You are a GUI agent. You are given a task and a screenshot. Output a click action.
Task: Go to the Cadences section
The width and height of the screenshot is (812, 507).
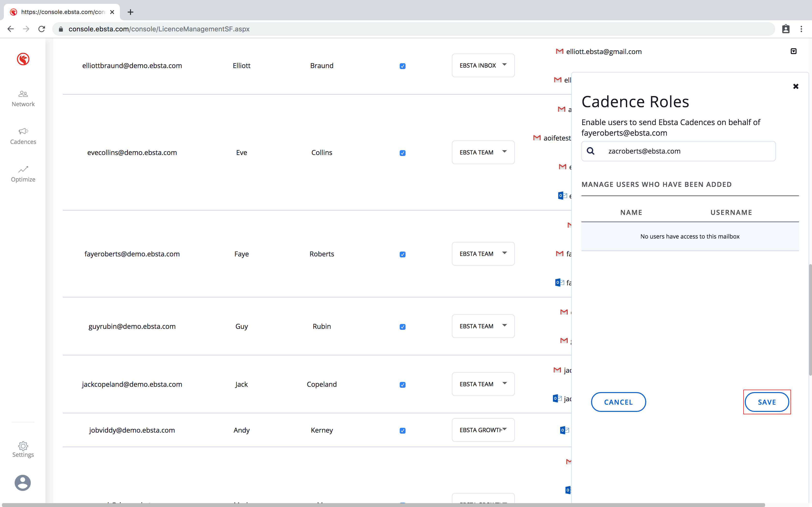point(23,136)
